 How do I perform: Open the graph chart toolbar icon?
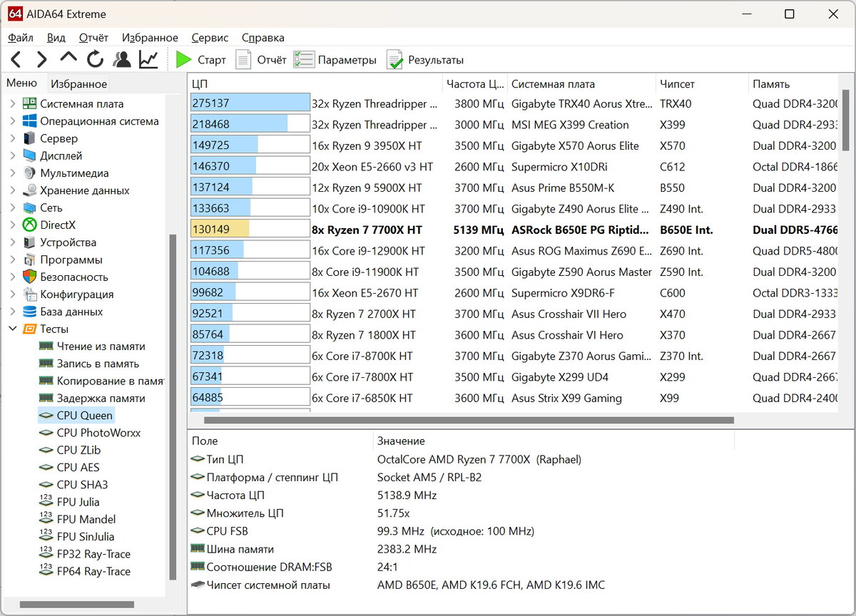(x=148, y=60)
